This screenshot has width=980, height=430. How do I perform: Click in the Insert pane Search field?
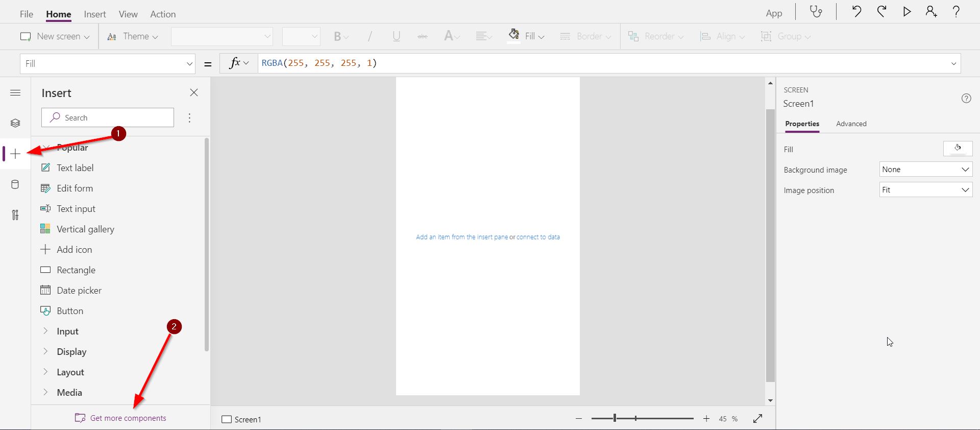click(x=108, y=117)
